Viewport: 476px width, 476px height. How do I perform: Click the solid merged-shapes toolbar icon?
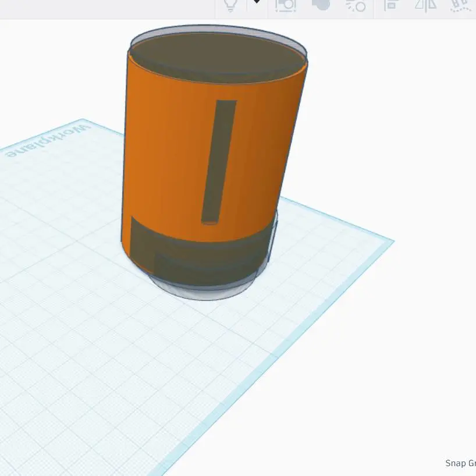click(321, 5)
